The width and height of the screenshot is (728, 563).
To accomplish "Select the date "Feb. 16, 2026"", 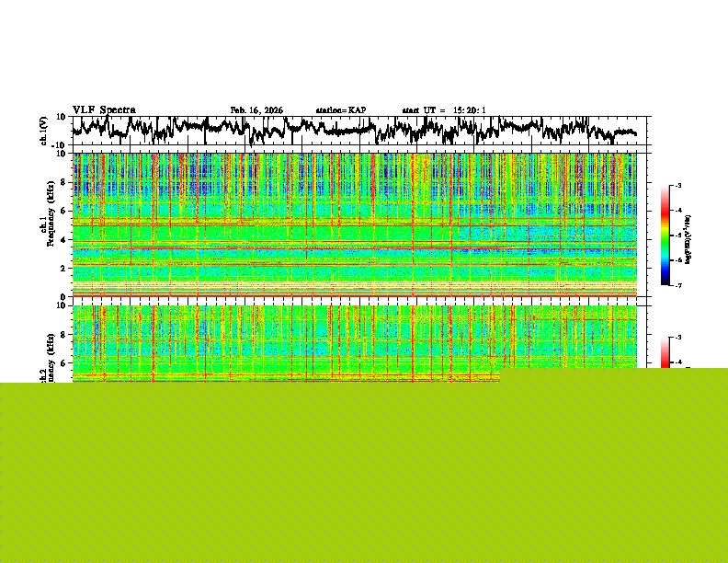I will 256,110.
